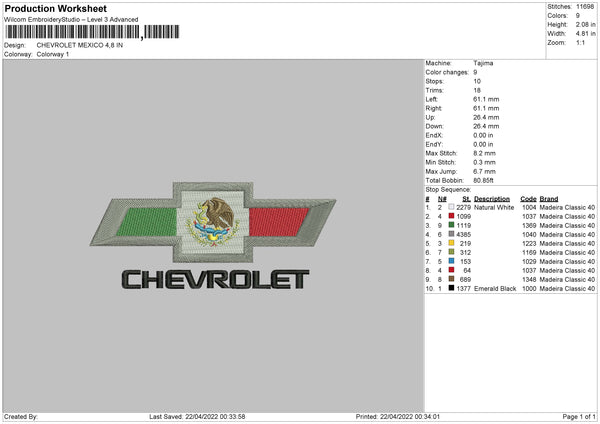The height and width of the screenshot is (424, 600).
Task: Select the 'Emerald Black' description text
Action: (495, 289)
